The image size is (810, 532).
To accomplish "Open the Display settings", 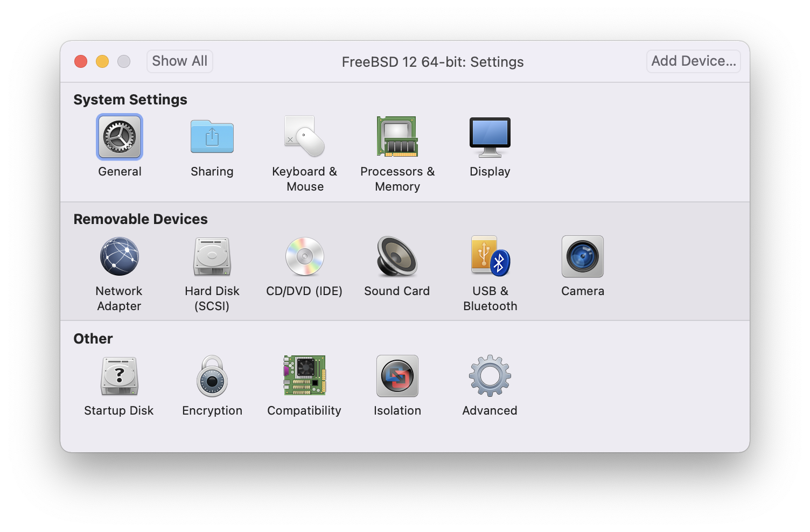I will [490, 137].
